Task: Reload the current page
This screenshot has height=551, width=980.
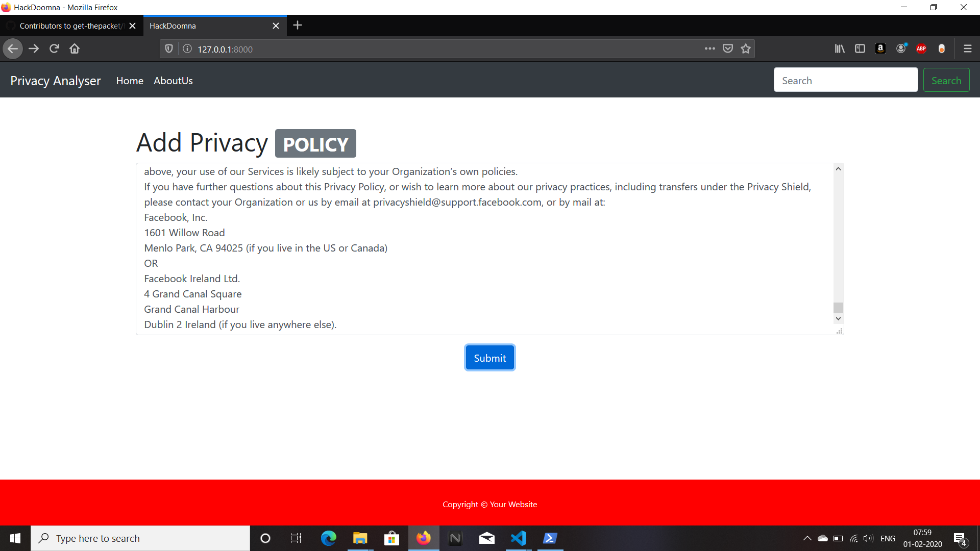Action: [54, 49]
